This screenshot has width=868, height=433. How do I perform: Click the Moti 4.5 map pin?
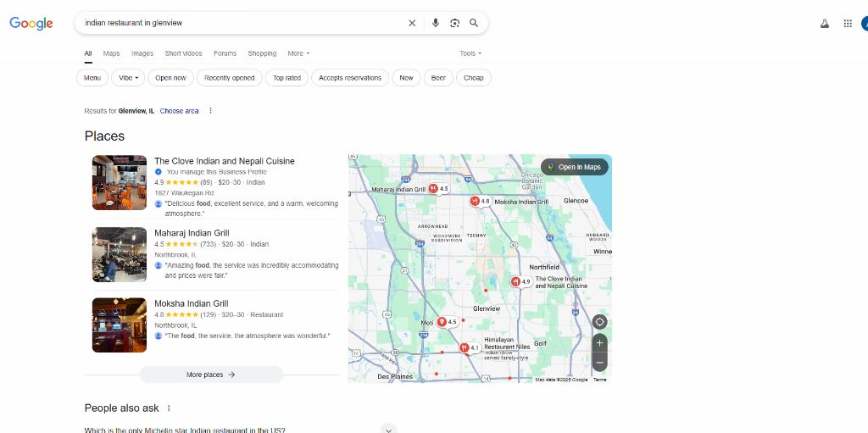[x=442, y=322]
